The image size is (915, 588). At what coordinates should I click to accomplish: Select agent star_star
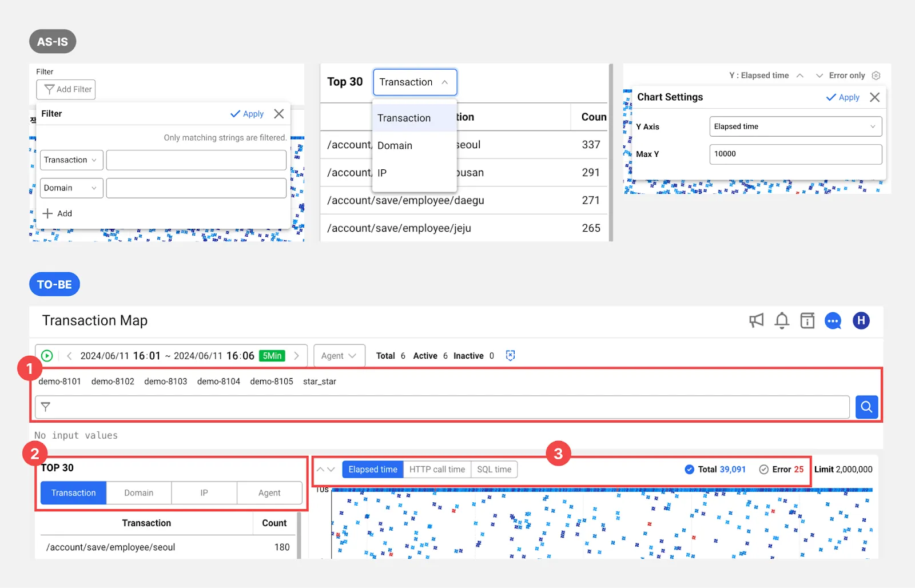click(x=320, y=382)
